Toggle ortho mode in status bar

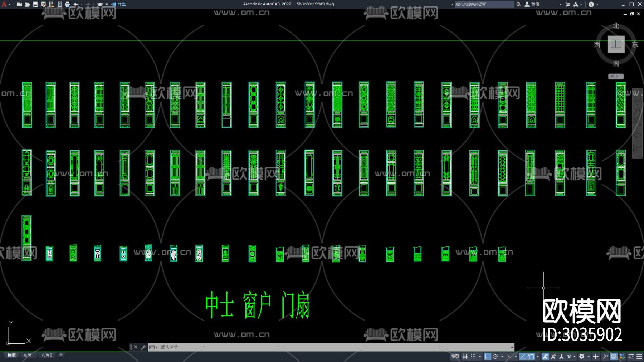(487, 356)
